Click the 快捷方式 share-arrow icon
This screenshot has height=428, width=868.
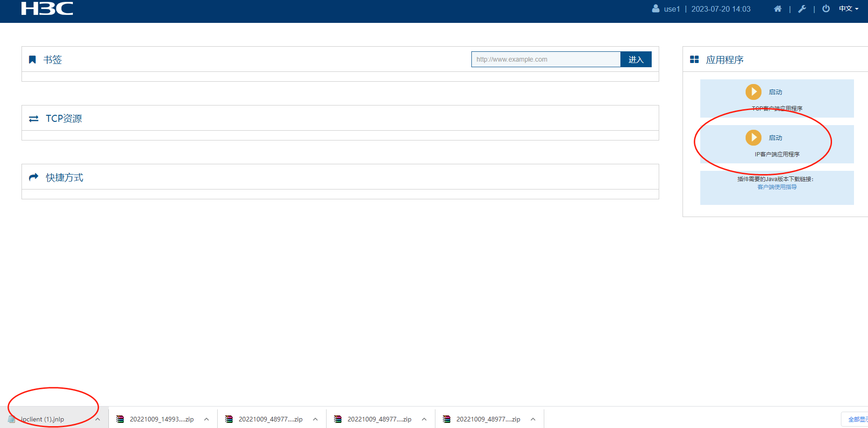tap(34, 177)
